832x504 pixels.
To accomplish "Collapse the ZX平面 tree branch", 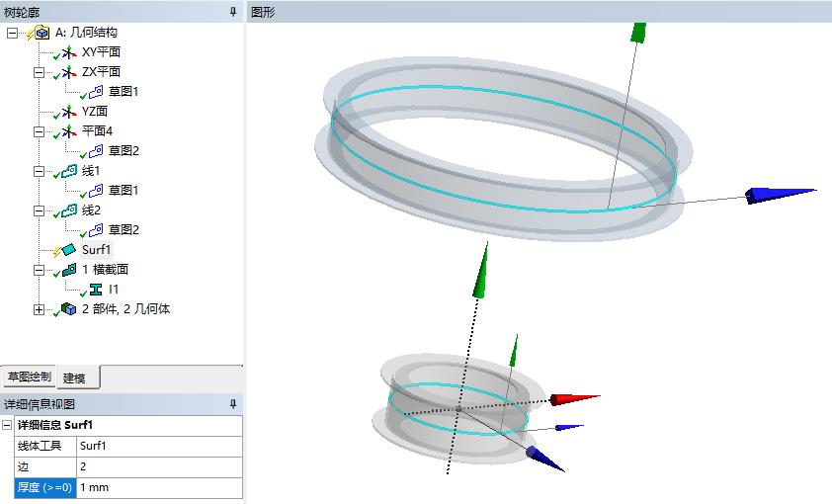I will (x=40, y=72).
